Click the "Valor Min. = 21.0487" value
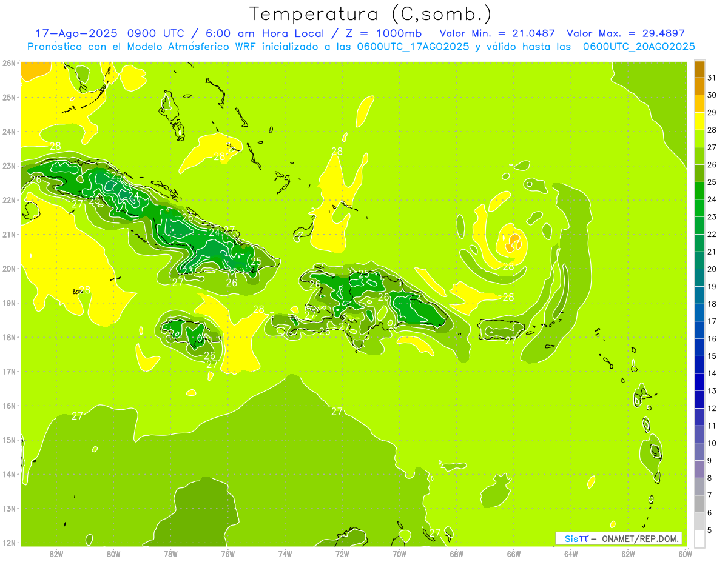Viewport: 728px width, 562px height. coord(497,33)
